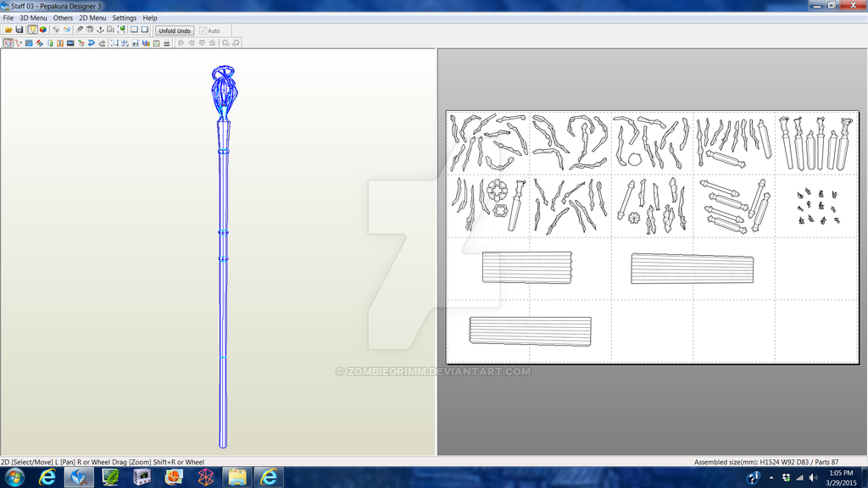Select the pencil edge tool icon
868x488 pixels.
coord(80,30)
